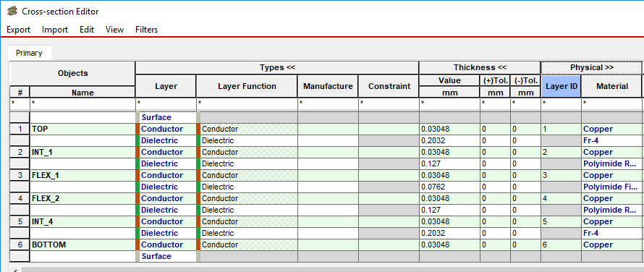The image size is (644, 272).
Task: Select the FLEX_1 layer name cell
Action: coord(82,175)
